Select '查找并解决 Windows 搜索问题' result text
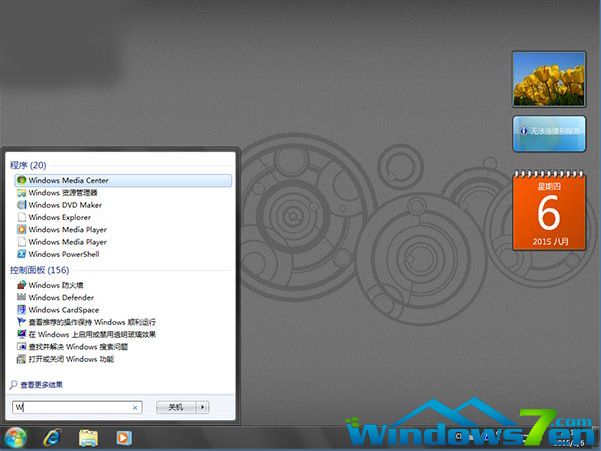601x451 pixels. [x=78, y=347]
